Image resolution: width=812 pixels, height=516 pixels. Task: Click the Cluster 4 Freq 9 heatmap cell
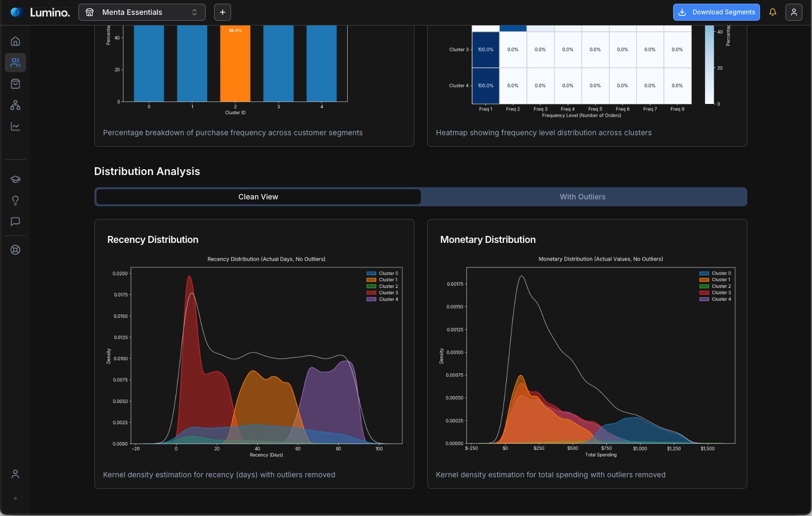677,85
